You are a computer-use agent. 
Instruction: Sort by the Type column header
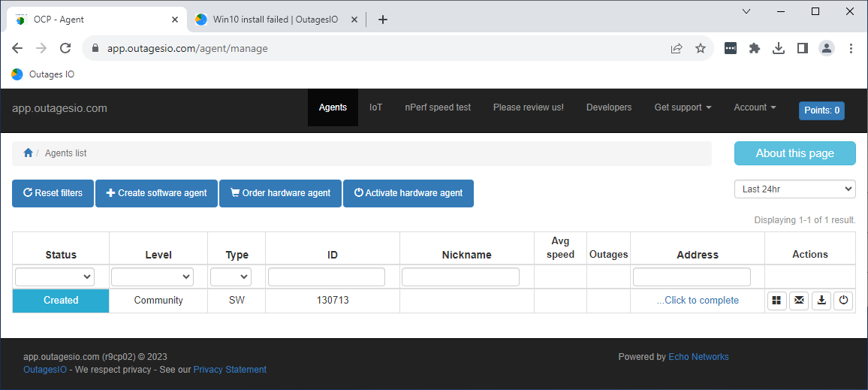coord(237,255)
